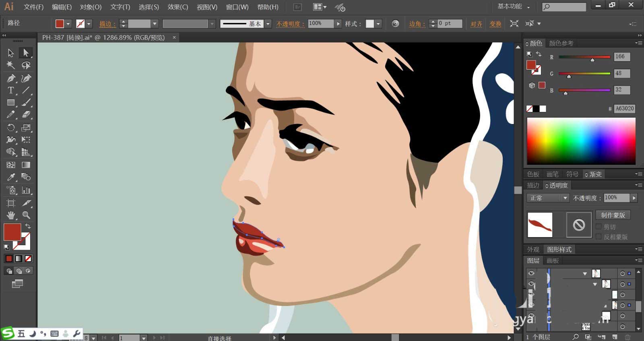Select the Line Segment tool
Screen dimensions: 644x341
pos(26,90)
